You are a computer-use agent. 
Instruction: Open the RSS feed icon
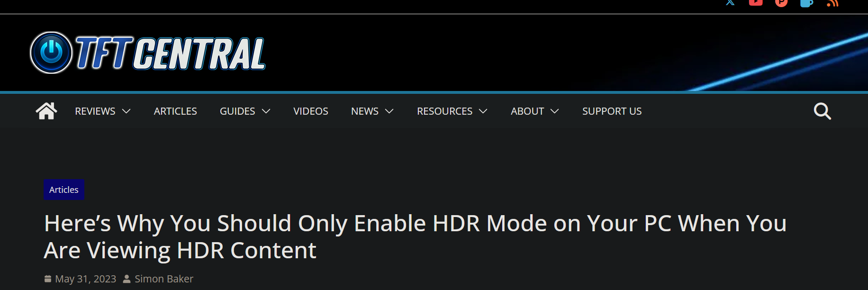point(832,3)
